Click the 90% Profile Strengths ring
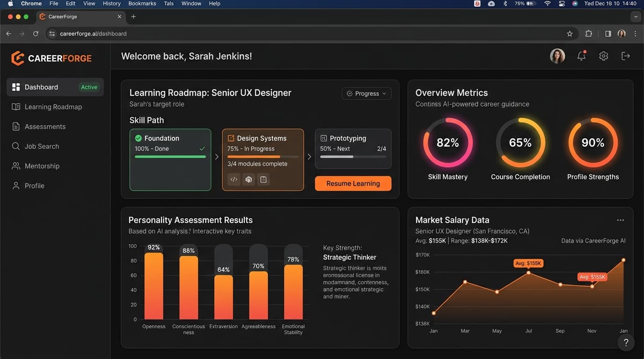644x359 pixels. (593, 143)
